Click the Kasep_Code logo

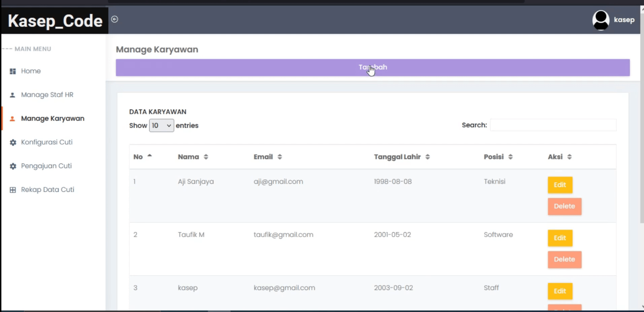(55, 21)
